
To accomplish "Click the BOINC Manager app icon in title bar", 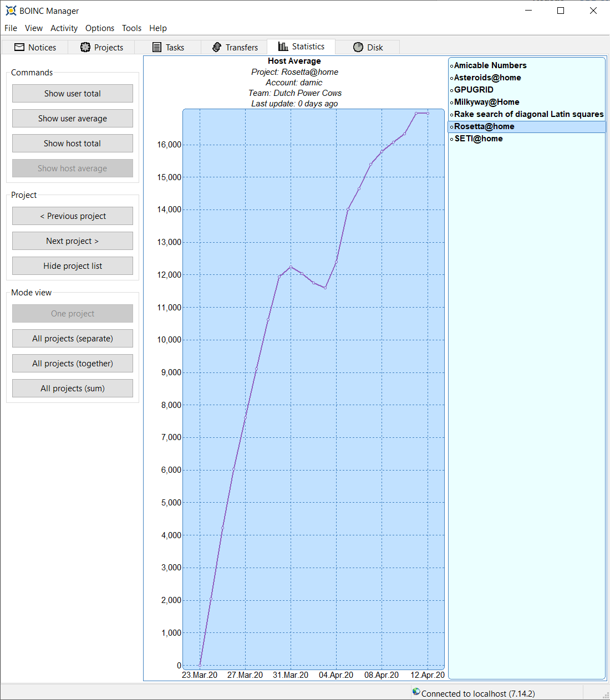I will (11, 11).
